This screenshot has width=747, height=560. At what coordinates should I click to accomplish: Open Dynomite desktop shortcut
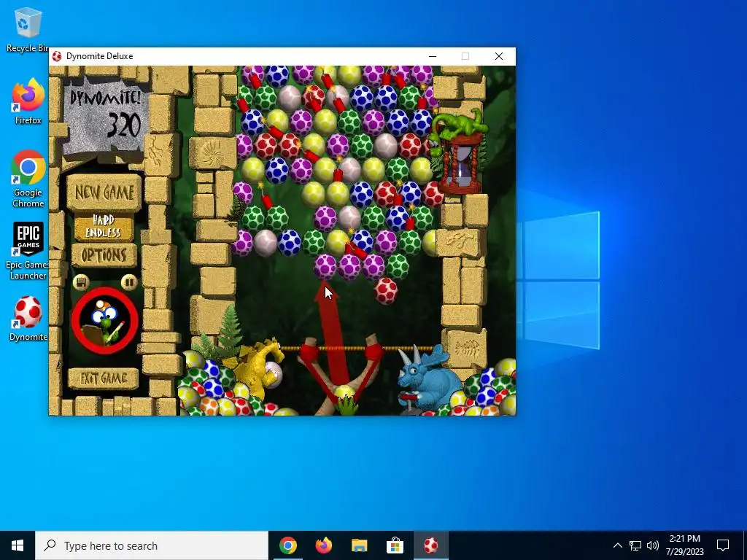28,318
